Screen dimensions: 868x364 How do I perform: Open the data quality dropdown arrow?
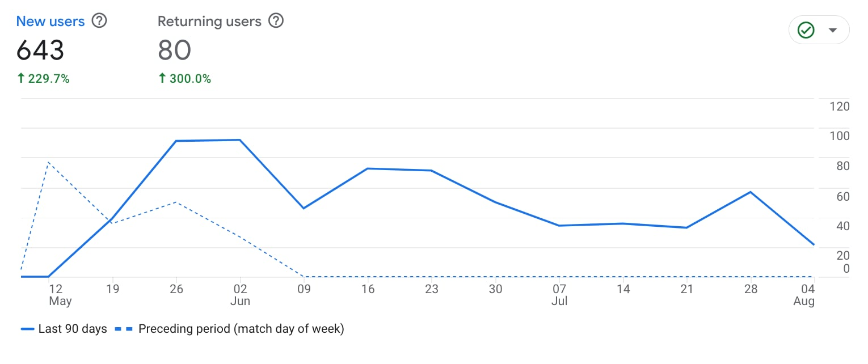coord(832,30)
